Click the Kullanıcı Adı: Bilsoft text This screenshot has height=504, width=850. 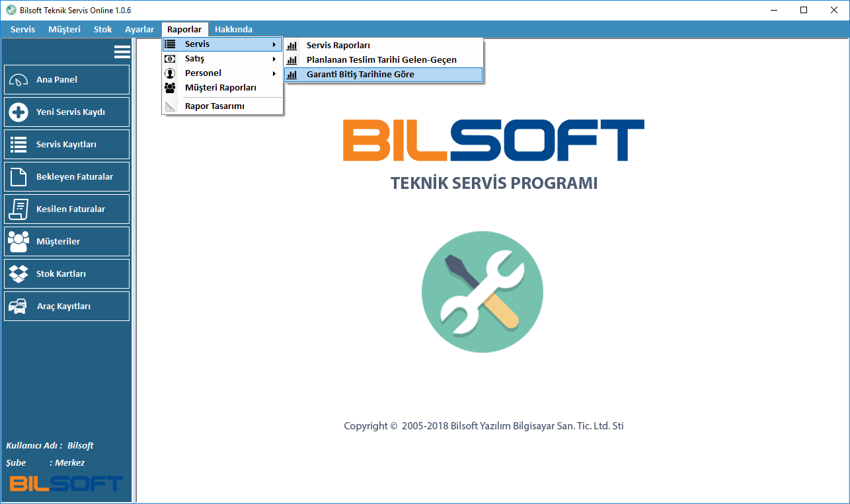pos(50,446)
